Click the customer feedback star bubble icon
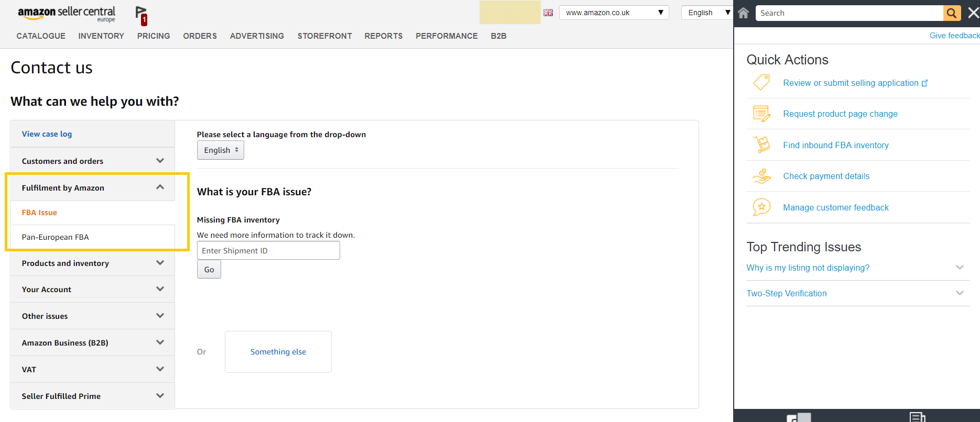The height and width of the screenshot is (422, 980). point(761,207)
